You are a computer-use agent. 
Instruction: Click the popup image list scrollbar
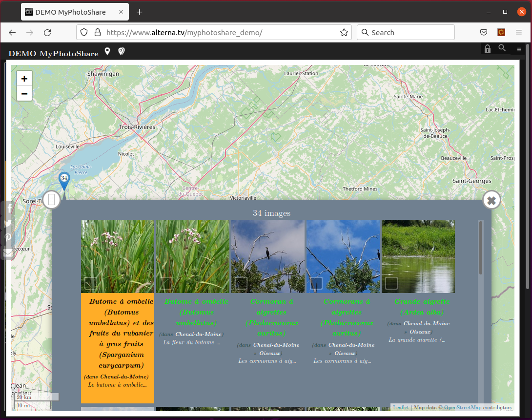click(x=480, y=248)
